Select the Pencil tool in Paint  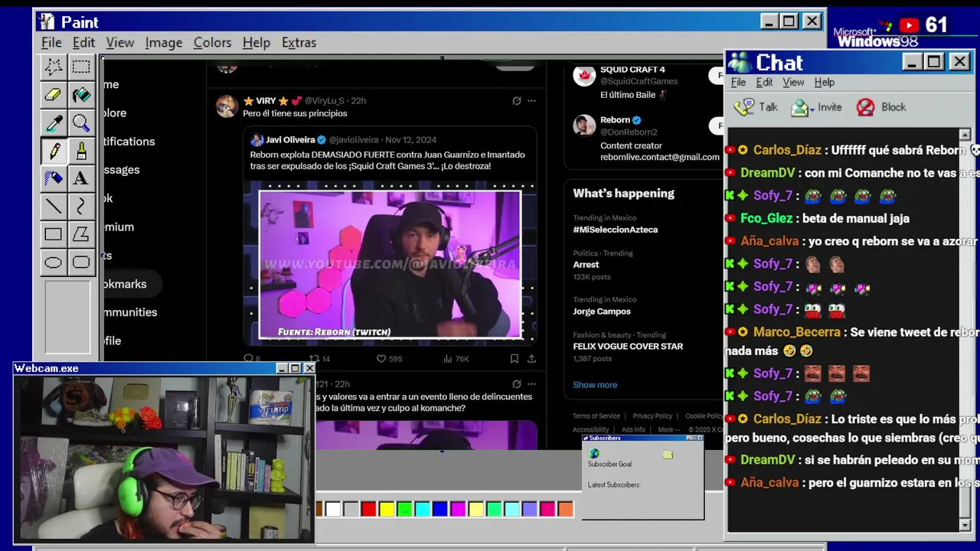53,151
